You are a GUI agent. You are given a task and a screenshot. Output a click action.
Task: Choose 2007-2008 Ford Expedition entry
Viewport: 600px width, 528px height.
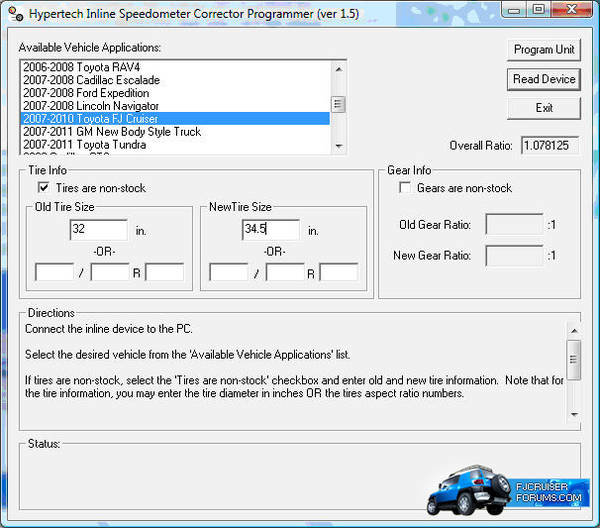click(175, 93)
